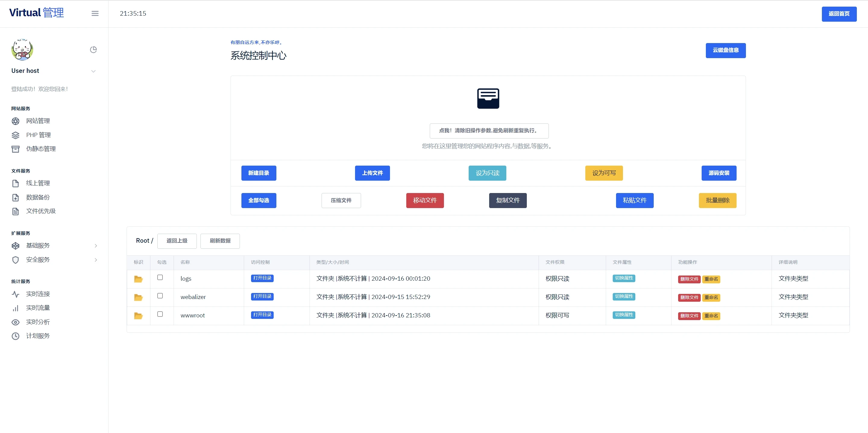This screenshot has width=868, height=433.
Task: Tick the checkbox for logs folder
Action: pos(160,277)
